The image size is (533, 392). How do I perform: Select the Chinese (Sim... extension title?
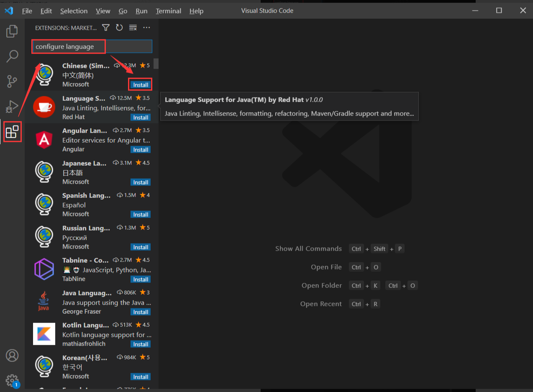[86, 66]
